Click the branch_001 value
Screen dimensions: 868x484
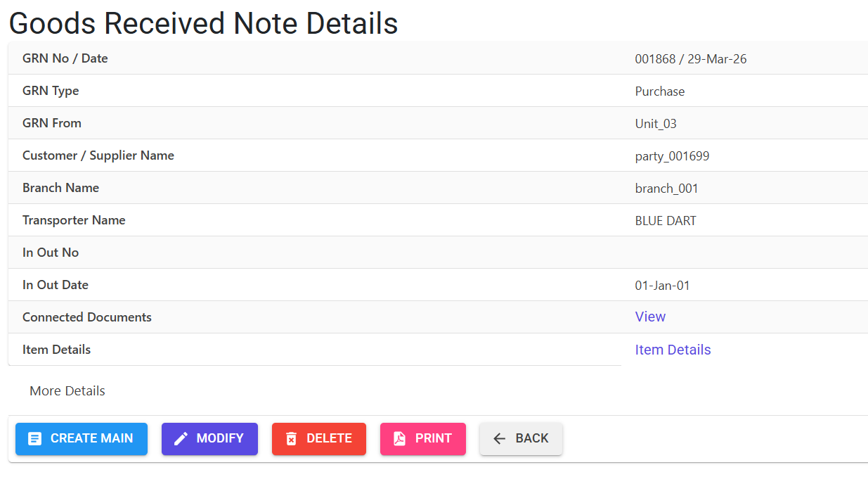click(666, 189)
